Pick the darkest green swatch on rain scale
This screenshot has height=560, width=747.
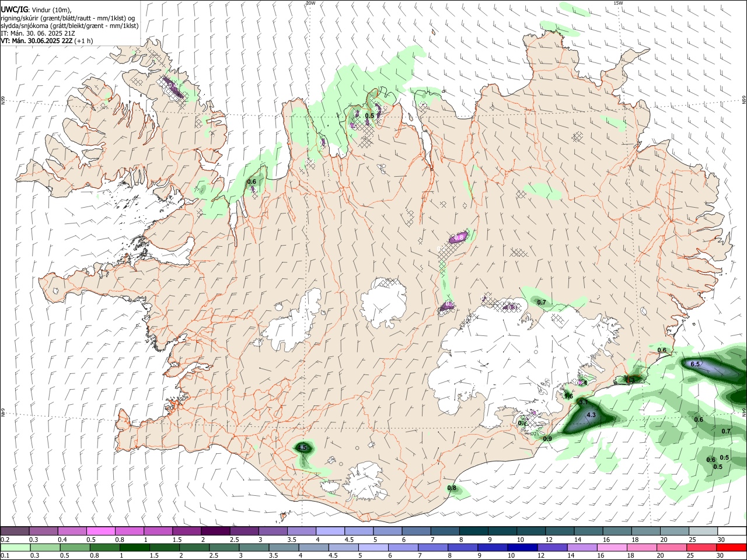point(134,547)
